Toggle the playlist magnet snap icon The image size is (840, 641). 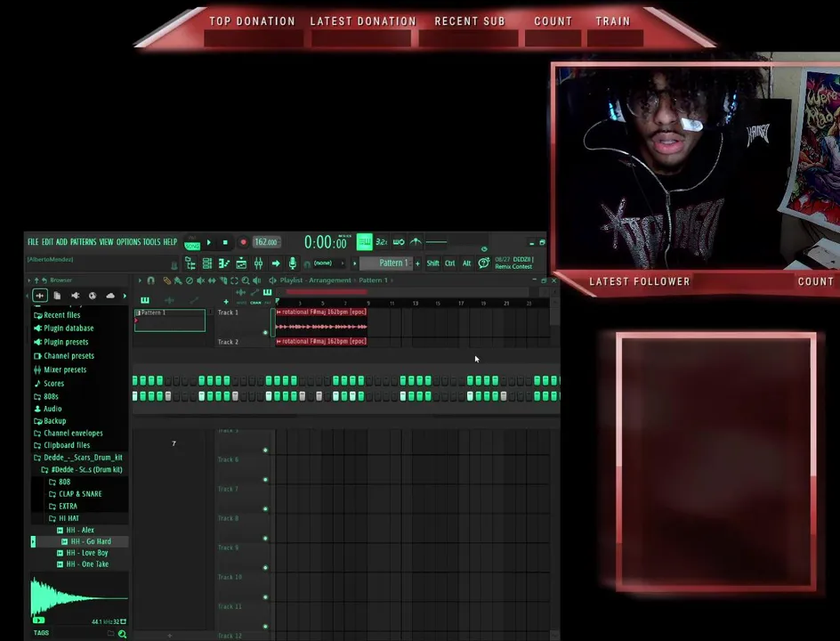pos(151,280)
